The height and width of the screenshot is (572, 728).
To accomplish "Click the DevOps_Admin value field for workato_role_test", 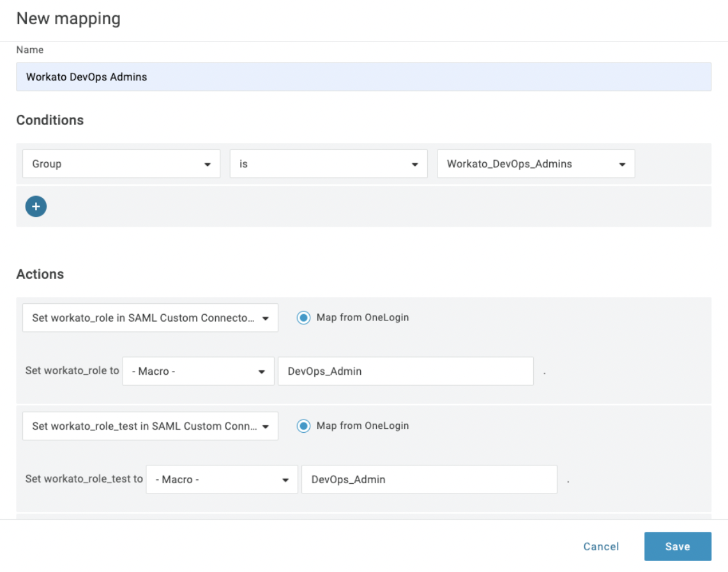I will [428, 479].
